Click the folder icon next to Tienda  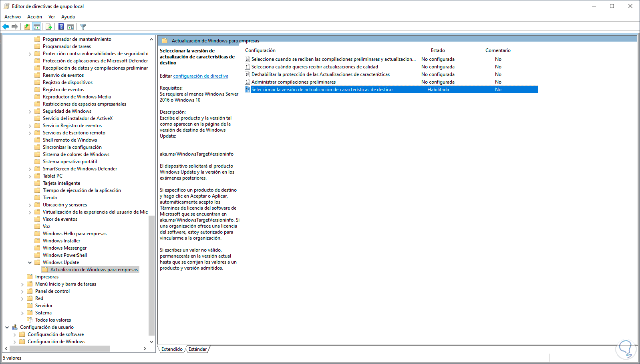point(37,198)
